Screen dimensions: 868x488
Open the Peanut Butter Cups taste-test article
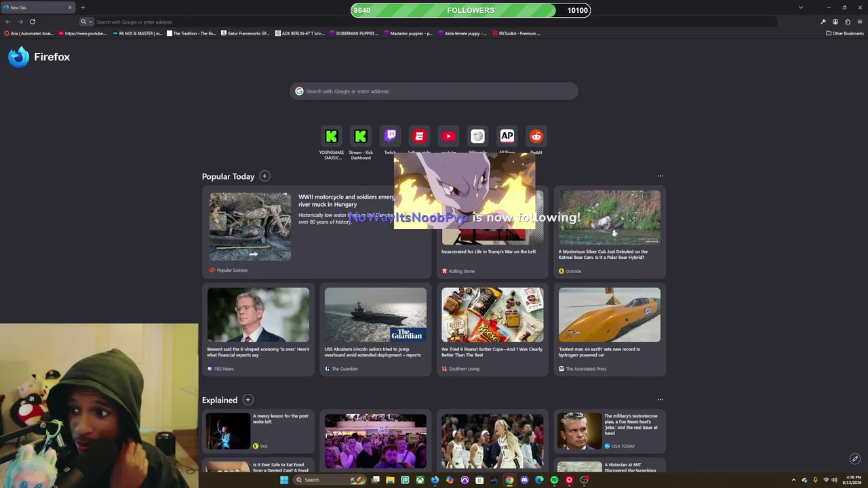[x=492, y=330]
